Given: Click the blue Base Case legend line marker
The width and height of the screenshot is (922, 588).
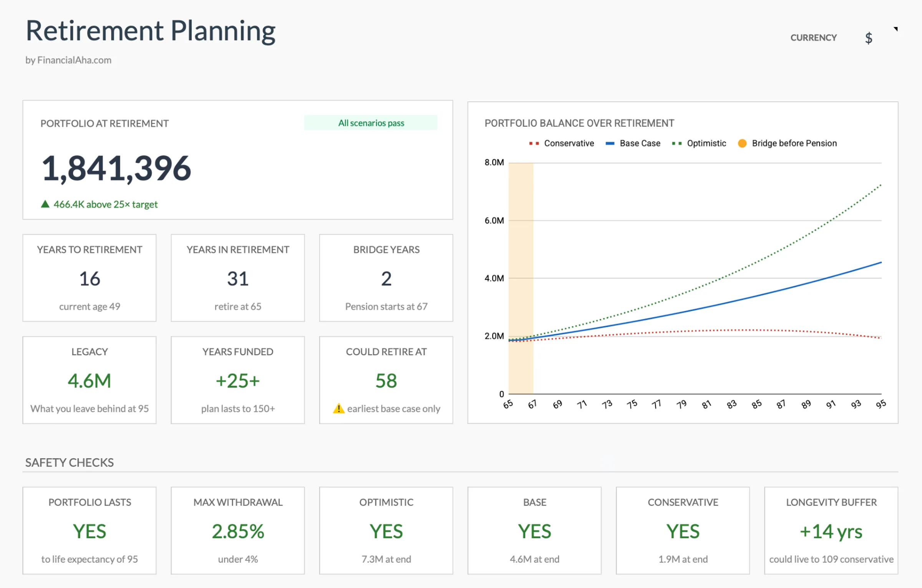Looking at the screenshot, I should point(611,143).
